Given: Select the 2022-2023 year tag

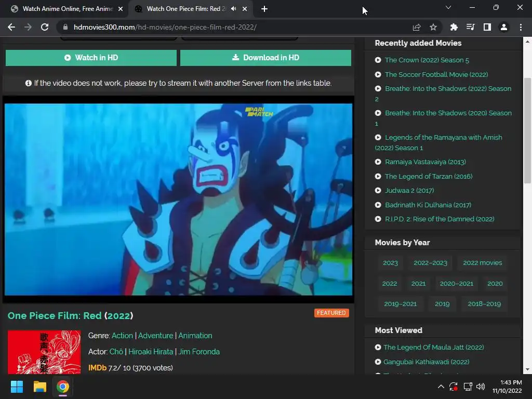Looking at the screenshot, I should (x=430, y=263).
